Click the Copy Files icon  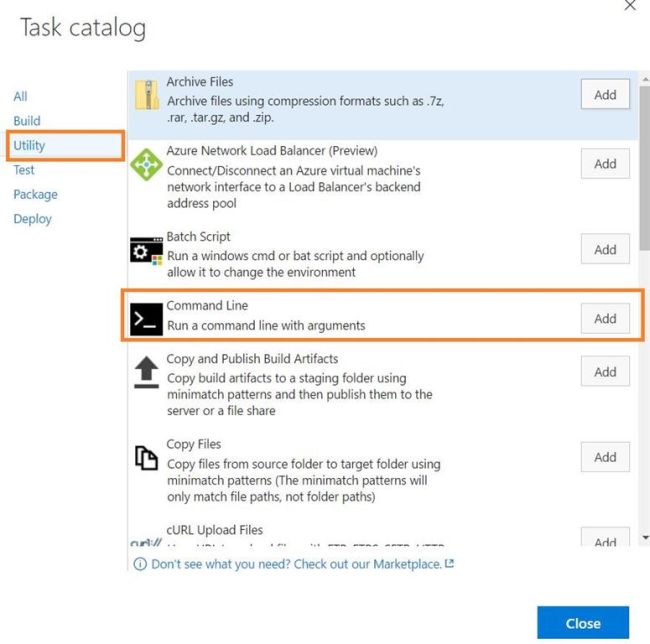pos(147,458)
